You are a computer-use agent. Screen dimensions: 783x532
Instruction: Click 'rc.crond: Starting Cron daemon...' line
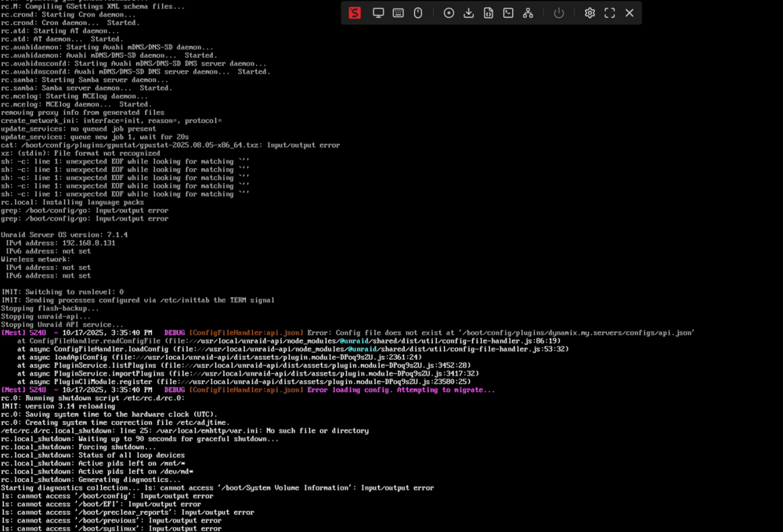pyautogui.click(x=68, y=14)
